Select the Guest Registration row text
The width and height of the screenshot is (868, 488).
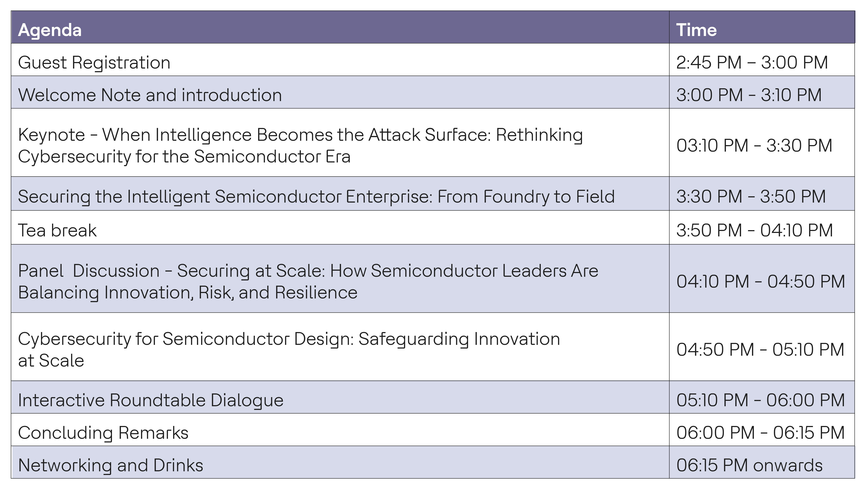coord(94,63)
